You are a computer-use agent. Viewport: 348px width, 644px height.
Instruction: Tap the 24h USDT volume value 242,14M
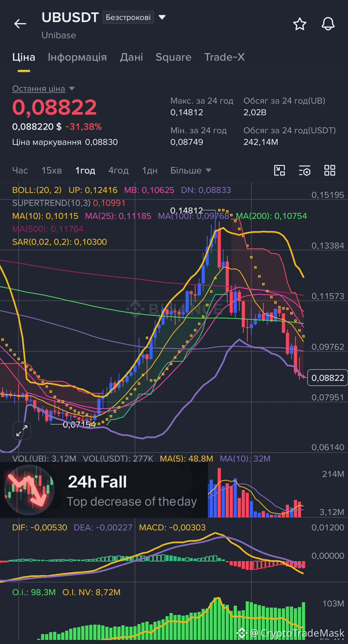pos(261,142)
